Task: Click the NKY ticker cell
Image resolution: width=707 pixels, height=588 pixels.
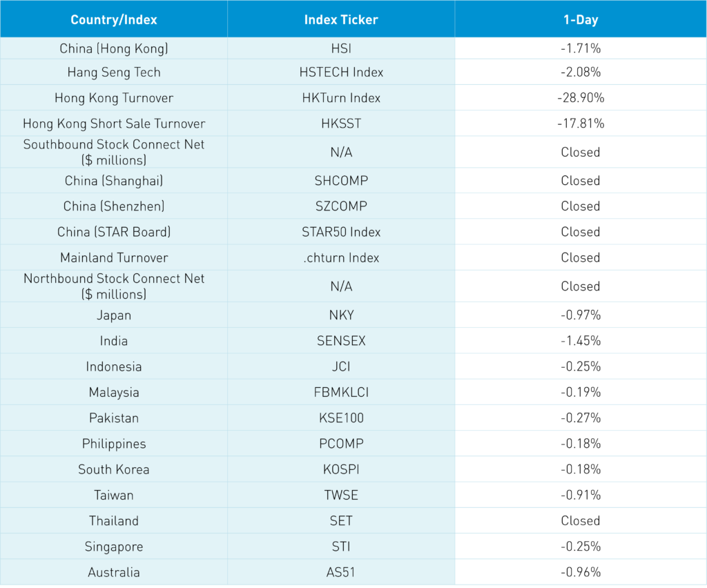Action: pyautogui.click(x=341, y=315)
